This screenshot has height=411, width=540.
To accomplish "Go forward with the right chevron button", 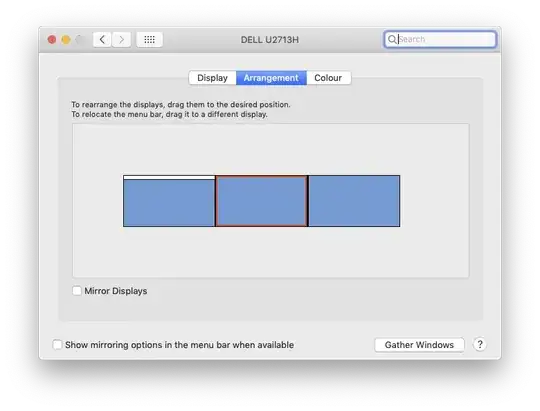I will [x=121, y=40].
